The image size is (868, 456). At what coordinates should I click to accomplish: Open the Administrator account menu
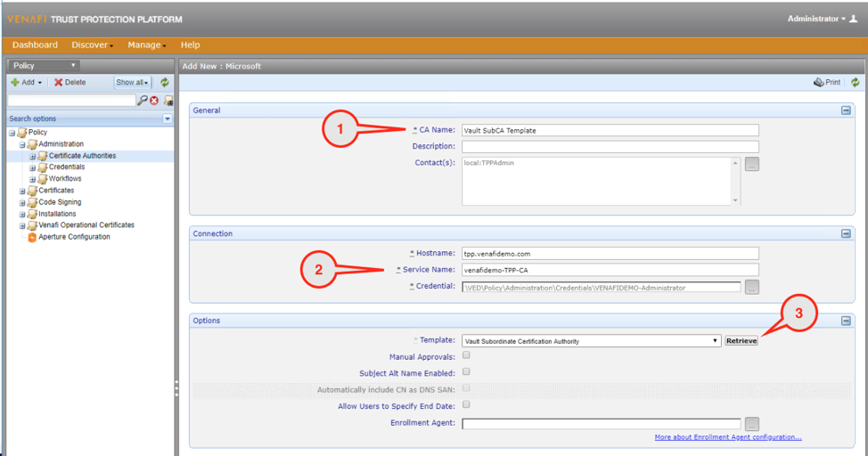click(816, 19)
